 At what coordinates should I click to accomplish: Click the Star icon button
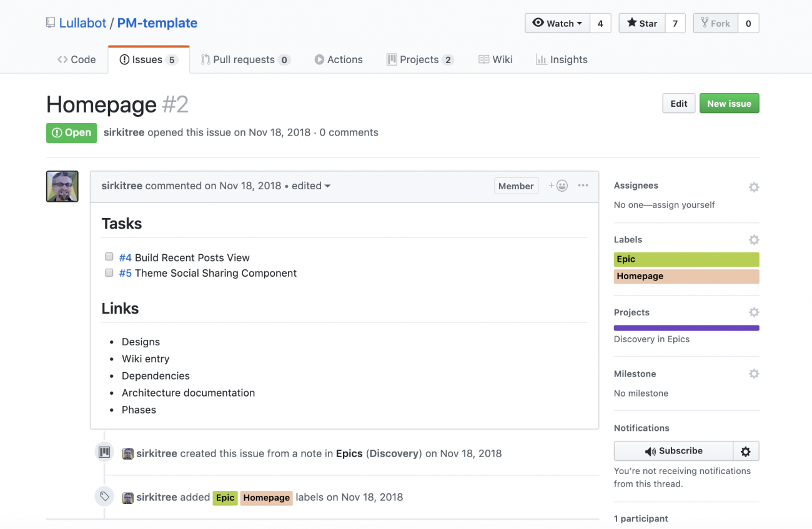click(642, 23)
